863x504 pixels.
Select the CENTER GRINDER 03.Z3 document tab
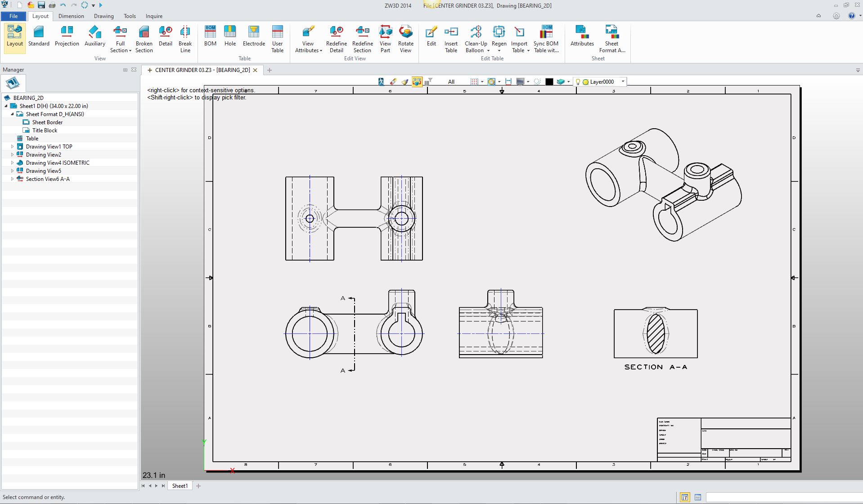pyautogui.click(x=202, y=70)
